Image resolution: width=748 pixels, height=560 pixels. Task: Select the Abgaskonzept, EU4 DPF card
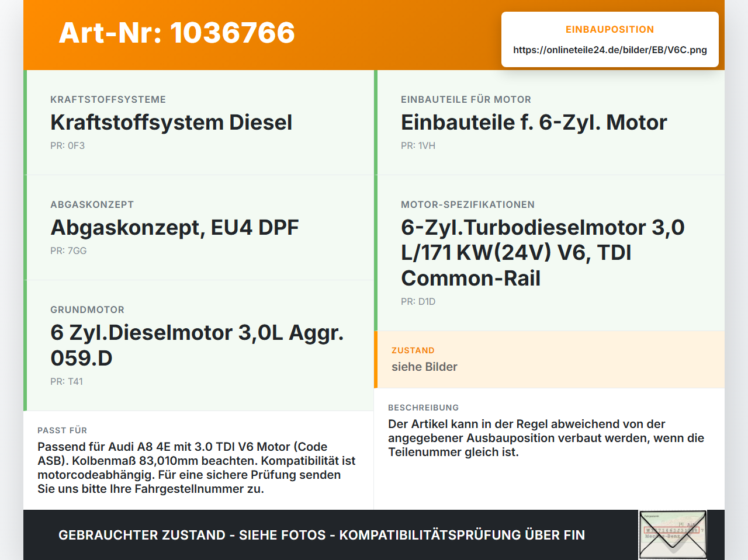point(199,228)
